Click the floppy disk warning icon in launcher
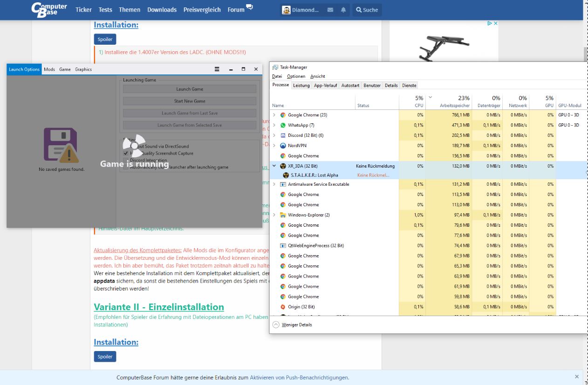Screen dimensions: 588x385 point(61,145)
